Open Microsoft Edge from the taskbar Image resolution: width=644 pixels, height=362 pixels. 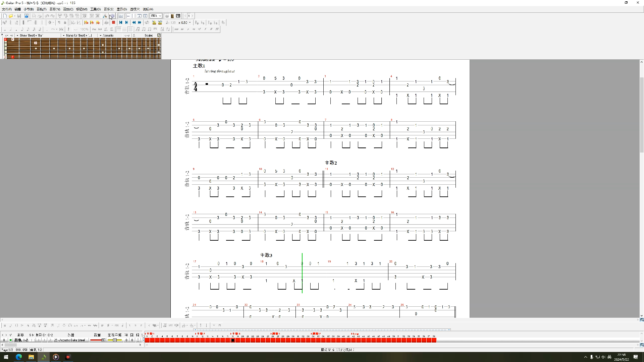coord(18,357)
